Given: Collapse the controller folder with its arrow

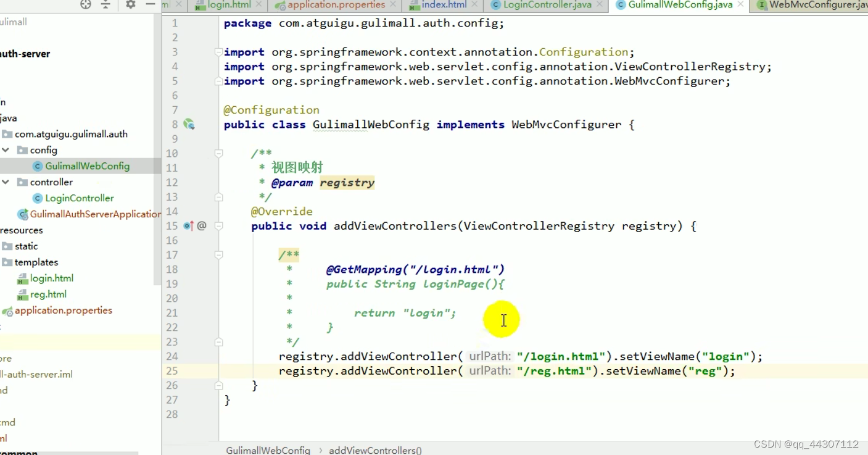Looking at the screenshot, I should (6, 182).
